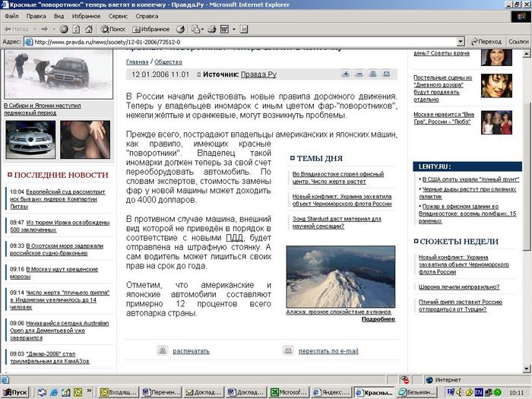Viewport: 532px width, 399px height.
Task: Launch Internet Explorer from quick launch
Action: [54, 393]
